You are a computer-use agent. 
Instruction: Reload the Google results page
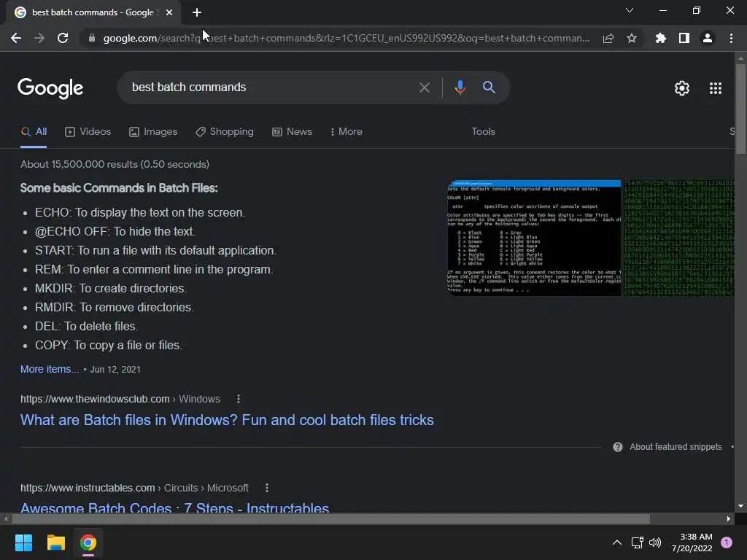pos(63,38)
